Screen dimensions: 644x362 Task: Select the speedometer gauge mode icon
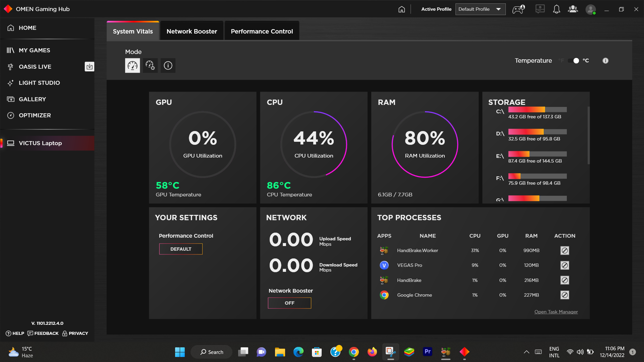(x=132, y=65)
